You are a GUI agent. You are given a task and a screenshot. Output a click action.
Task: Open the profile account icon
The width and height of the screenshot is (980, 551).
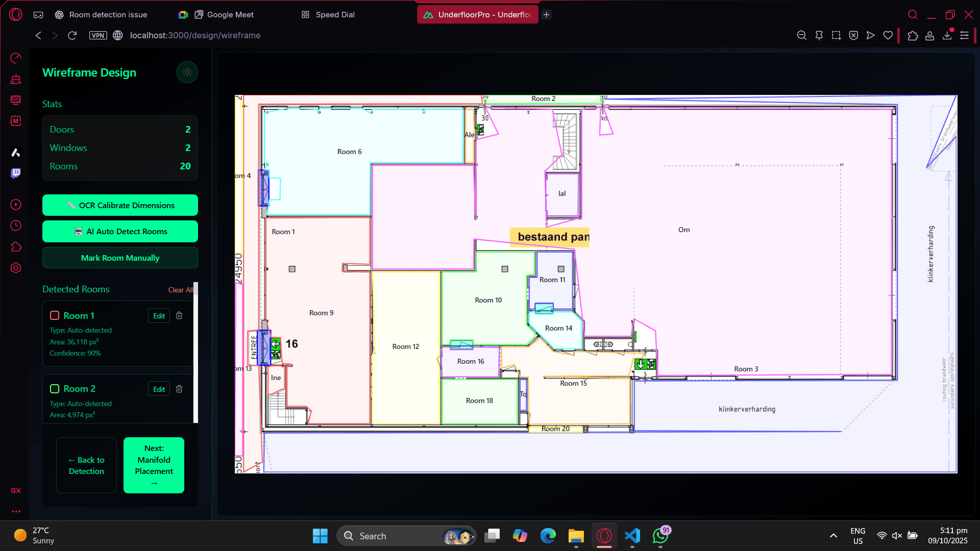point(930,35)
